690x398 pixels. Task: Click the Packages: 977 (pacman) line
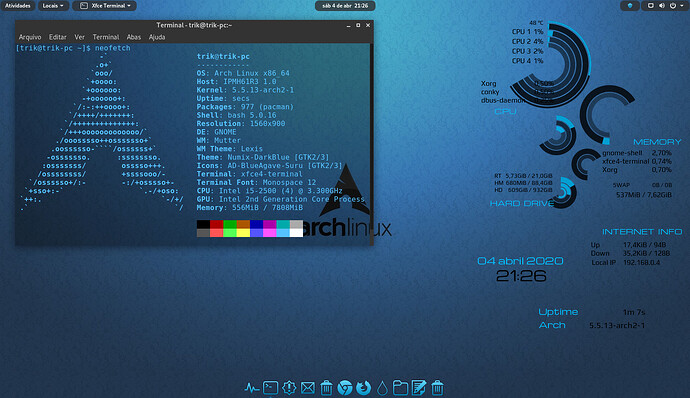pyautogui.click(x=245, y=107)
